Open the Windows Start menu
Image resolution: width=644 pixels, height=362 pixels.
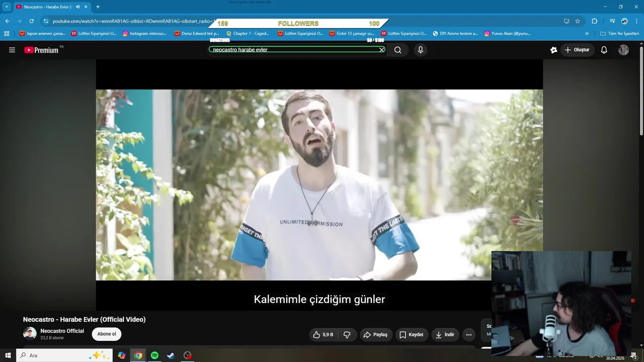click(x=8, y=355)
